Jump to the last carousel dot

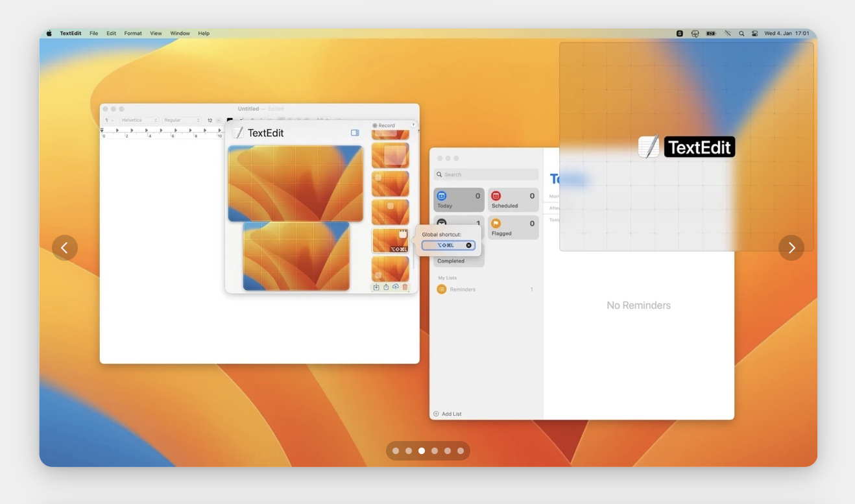(461, 451)
